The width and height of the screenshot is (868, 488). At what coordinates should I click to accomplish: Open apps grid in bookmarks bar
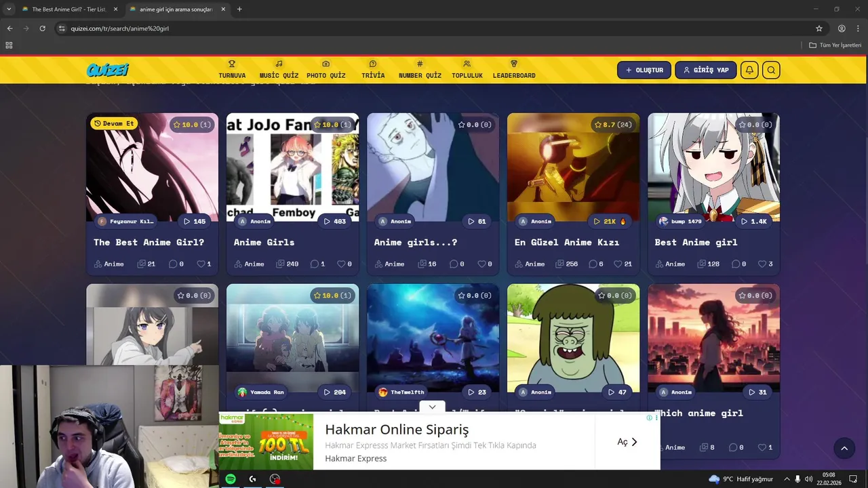point(9,45)
